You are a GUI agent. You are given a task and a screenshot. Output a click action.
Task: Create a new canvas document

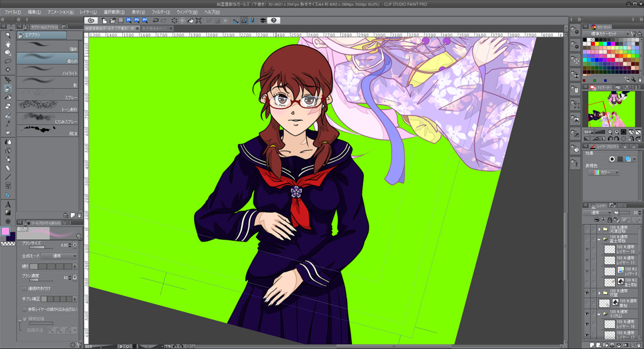(x=105, y=20)
